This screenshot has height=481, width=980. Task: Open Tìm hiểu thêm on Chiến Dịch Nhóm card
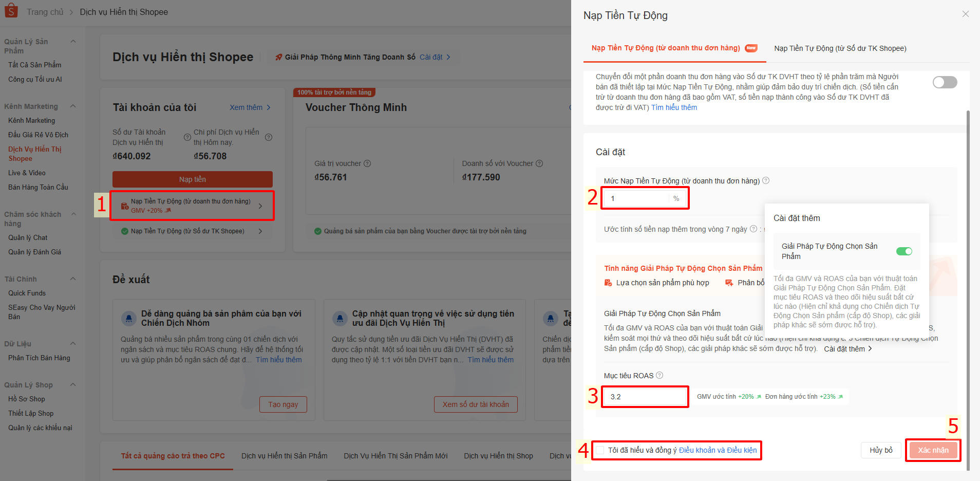pyautogui.click(x=279, y=360)
